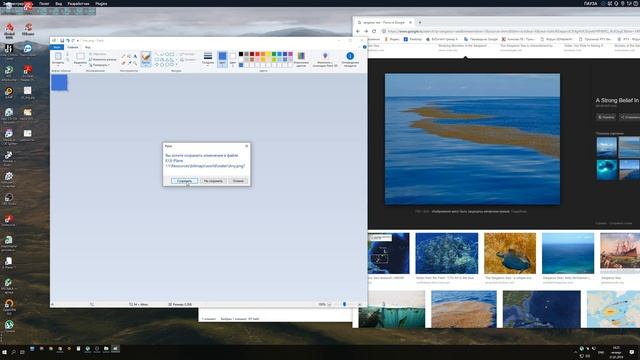This screenshot has height=360, width=640.
Task: Click the large Sargasso sea preview image
Action: (472, 139)
